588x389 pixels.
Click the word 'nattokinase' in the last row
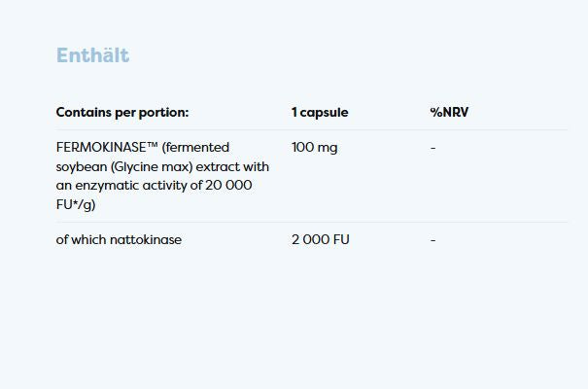tap(146, 239)
